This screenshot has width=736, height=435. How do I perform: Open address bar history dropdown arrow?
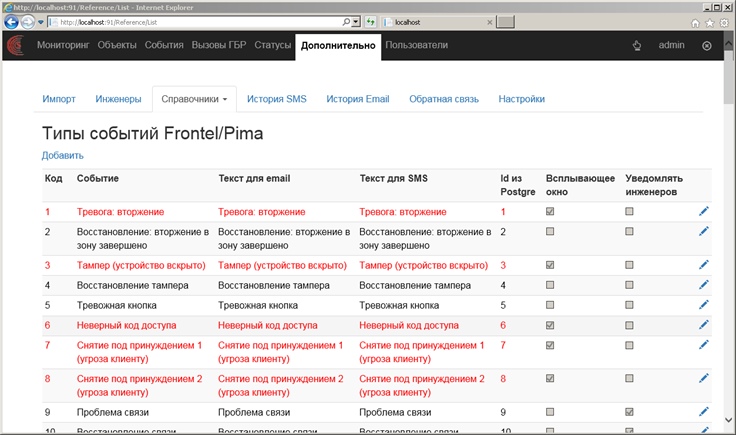tap(356, 22)
